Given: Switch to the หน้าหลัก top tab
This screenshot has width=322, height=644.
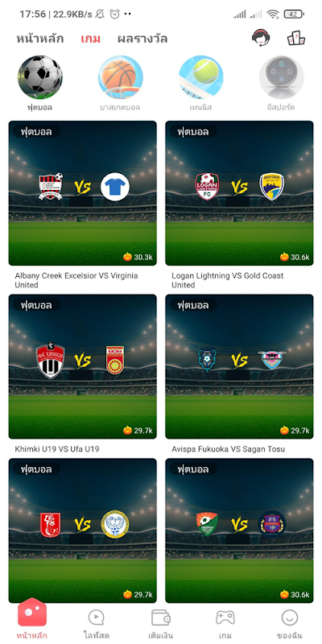Looking at the screenshot, I should (39, 39).
